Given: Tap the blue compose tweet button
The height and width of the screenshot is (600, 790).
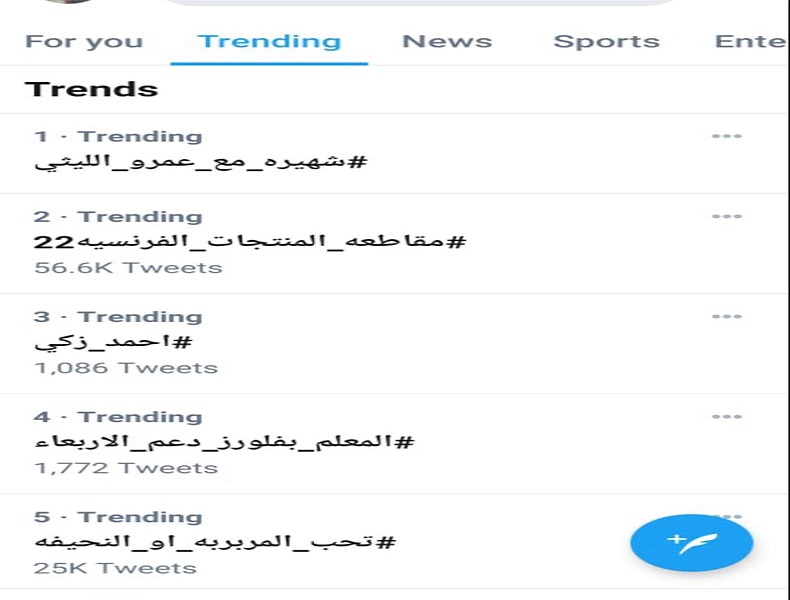Looking at the screenshot, I should pyautogui.click(x=692, y=543).
